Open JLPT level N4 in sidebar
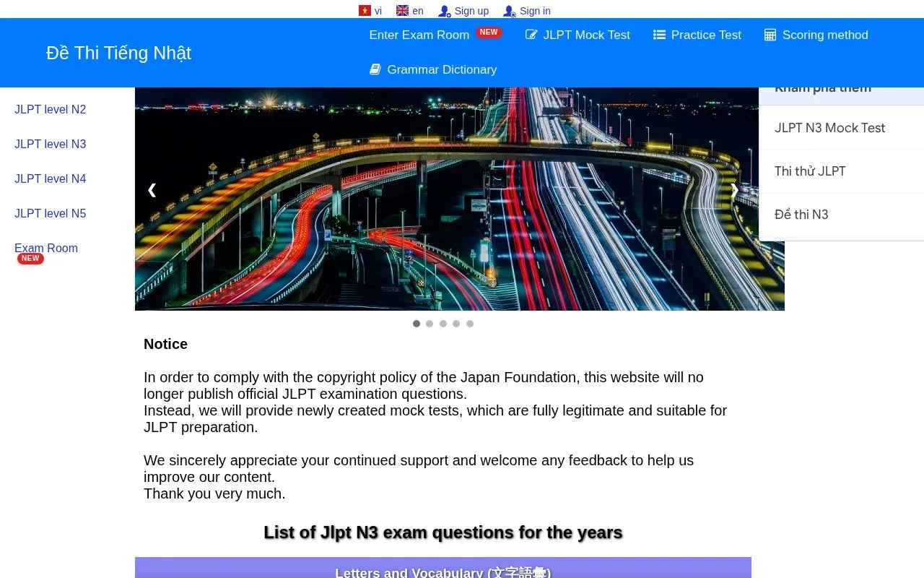 click(x=50, y=178)
